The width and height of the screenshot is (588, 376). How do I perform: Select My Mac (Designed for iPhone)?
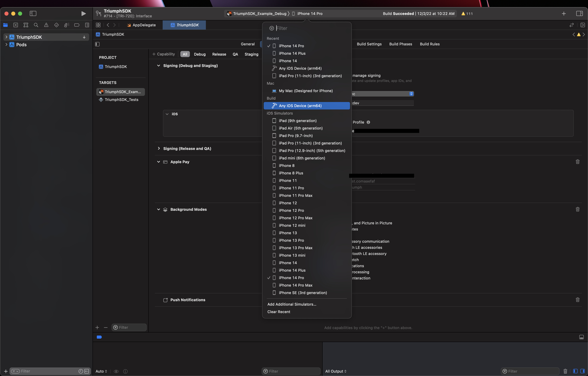[307, 91]
